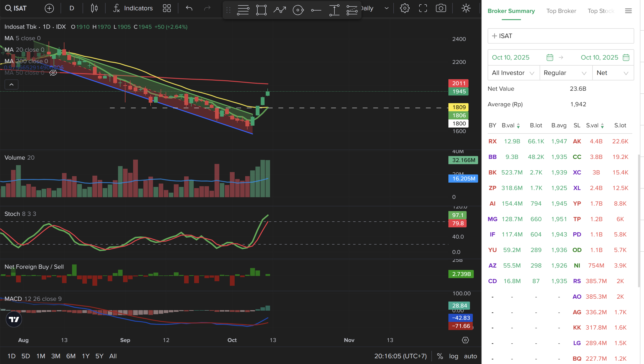Enter fullscreen mode icon
The height and width of the screenshot is (364, 644).
coord(423,8)
